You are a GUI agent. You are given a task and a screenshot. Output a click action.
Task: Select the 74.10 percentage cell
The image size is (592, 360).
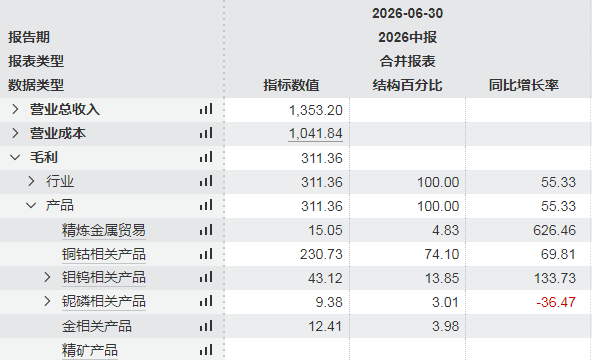(442, 254)
